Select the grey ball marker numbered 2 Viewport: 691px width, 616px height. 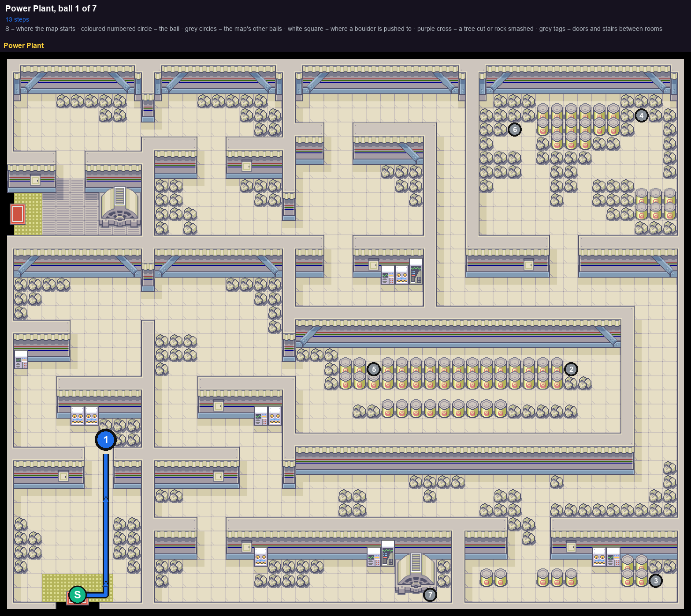(x=571, y=369)
